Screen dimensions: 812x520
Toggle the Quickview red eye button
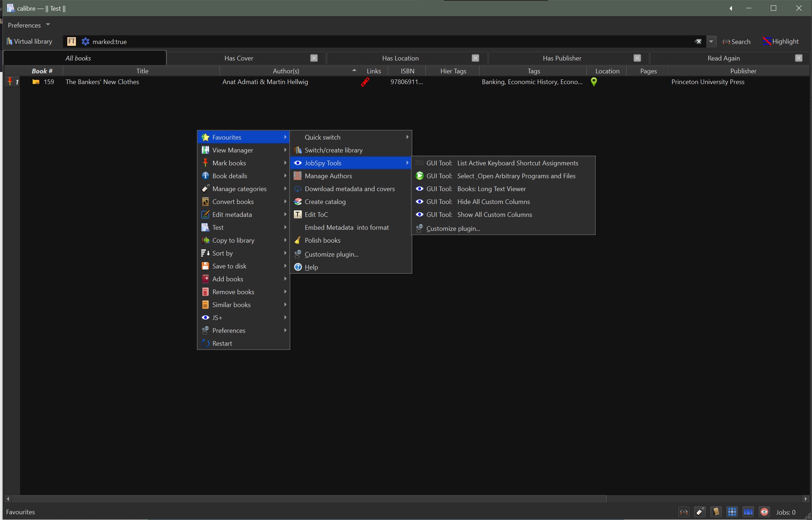[764, 512]
